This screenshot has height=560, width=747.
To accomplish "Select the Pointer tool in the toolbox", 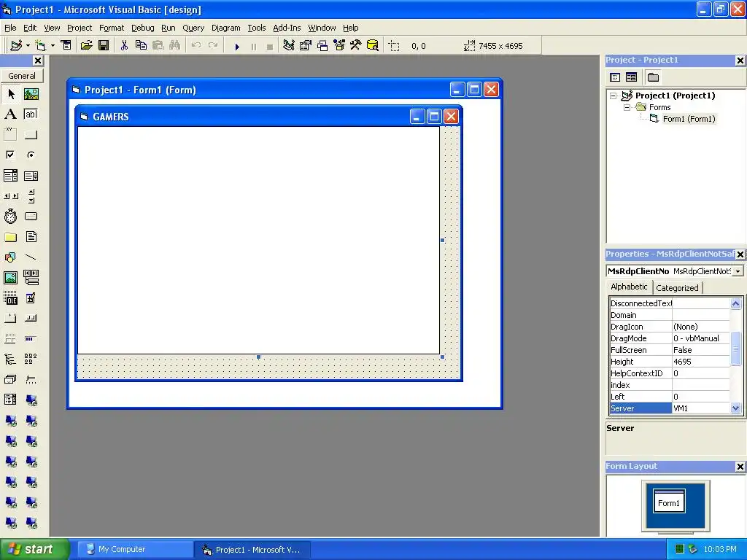I will tap(10, 94).
